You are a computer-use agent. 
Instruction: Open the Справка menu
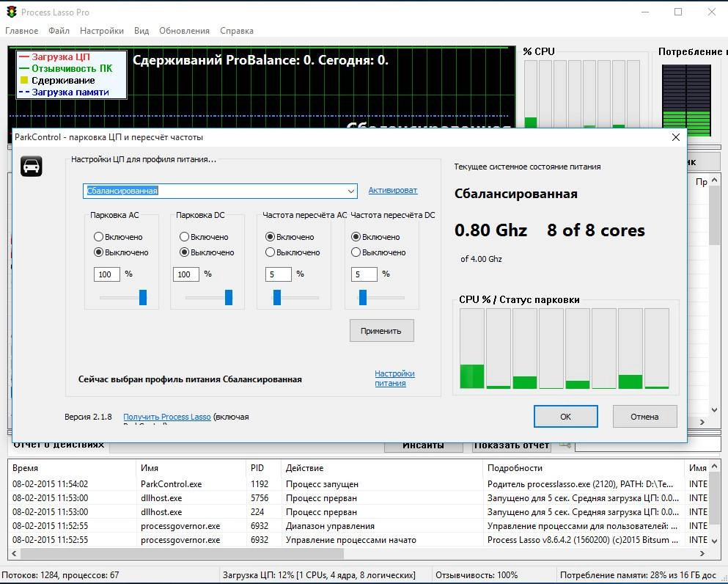point(237,31)
